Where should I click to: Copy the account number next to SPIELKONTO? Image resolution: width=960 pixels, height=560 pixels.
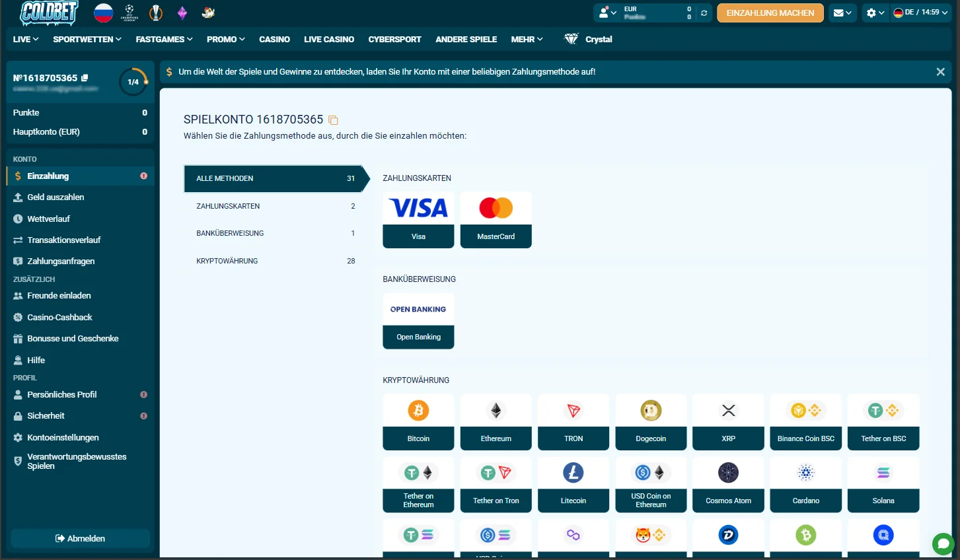click(x=334, y=120)
